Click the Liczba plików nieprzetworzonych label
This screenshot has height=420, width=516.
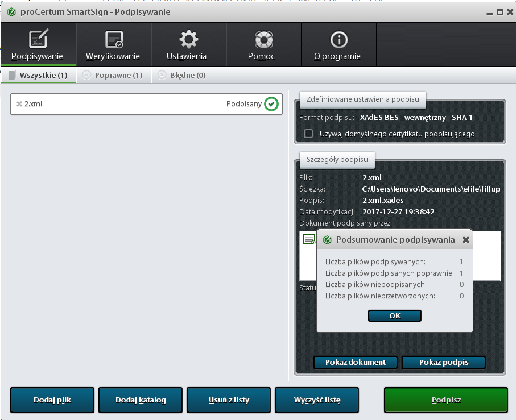(380, 296)
